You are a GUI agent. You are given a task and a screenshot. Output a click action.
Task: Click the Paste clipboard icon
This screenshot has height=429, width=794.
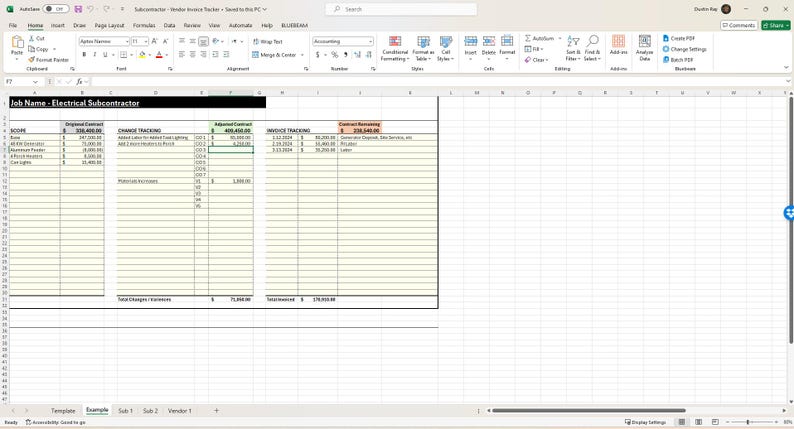tap(17, 42)
